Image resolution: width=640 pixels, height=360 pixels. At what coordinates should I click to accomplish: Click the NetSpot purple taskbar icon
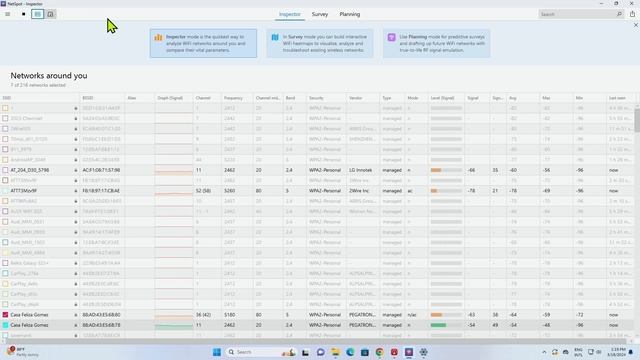tap(409, 352)
